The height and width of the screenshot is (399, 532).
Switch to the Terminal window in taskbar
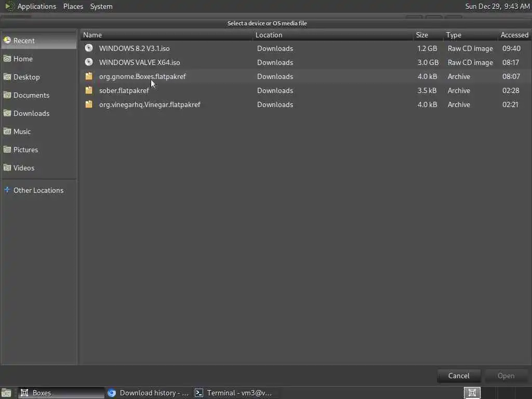tap(235, 393)
